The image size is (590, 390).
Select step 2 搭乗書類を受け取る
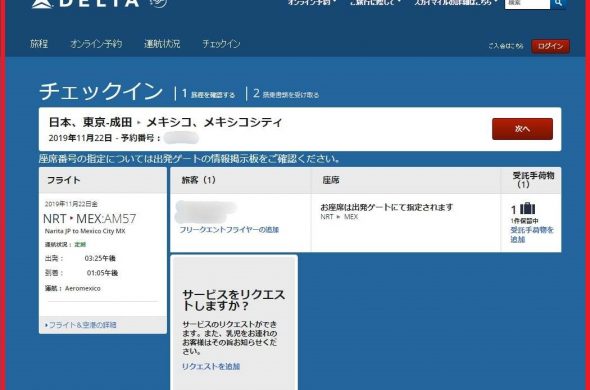(x=286, y=94)
